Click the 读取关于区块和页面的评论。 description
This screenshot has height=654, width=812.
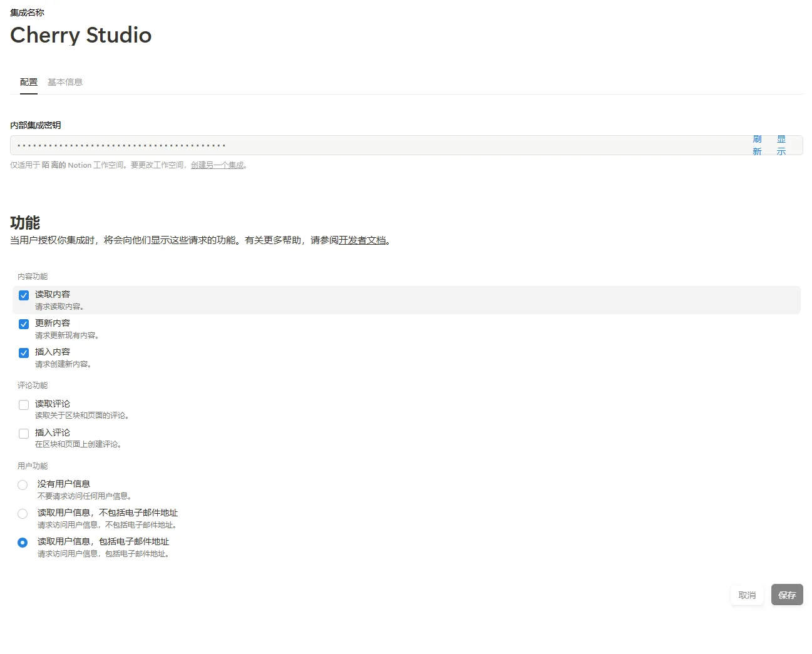point(82,416)
